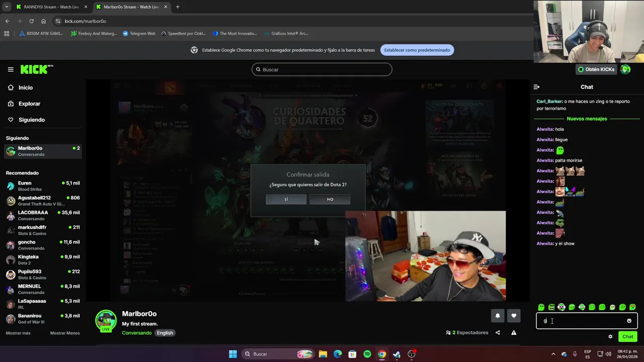644x362 pixels.
Task: Click the Marlbor0o streamer avatar
Action: click(106, 321)
